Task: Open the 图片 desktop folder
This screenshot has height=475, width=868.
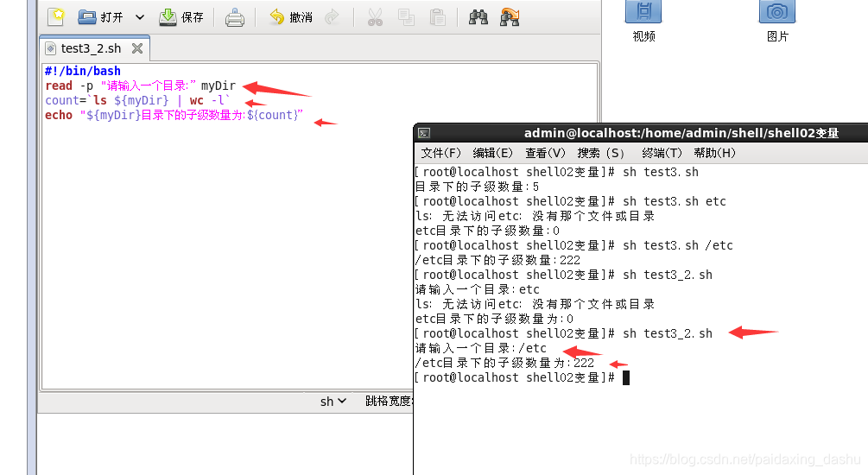Action: 777,21
